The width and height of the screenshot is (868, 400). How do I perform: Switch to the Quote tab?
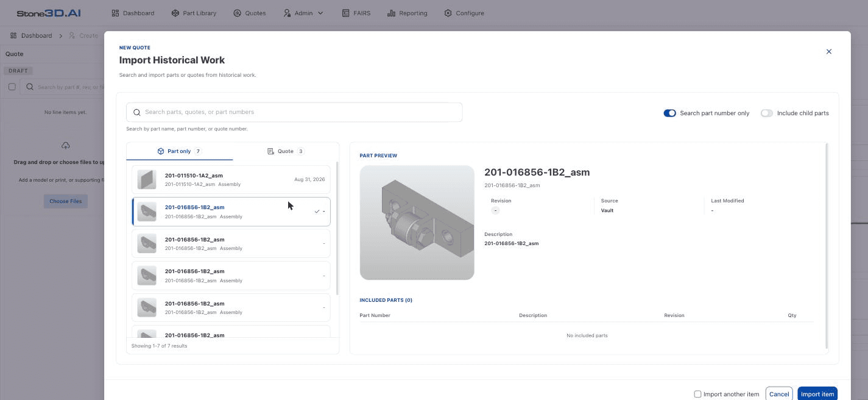pyautogui.click(x=286, y=151)
